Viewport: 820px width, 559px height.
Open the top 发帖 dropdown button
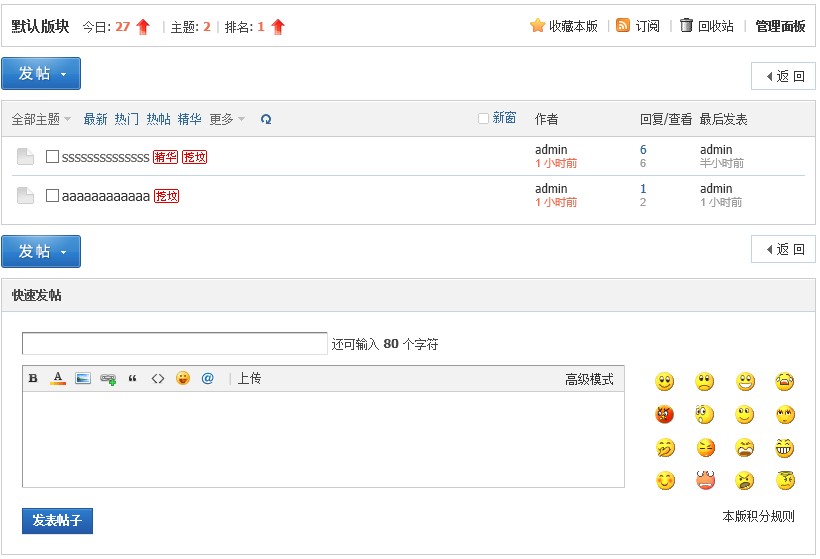[41, 73]
